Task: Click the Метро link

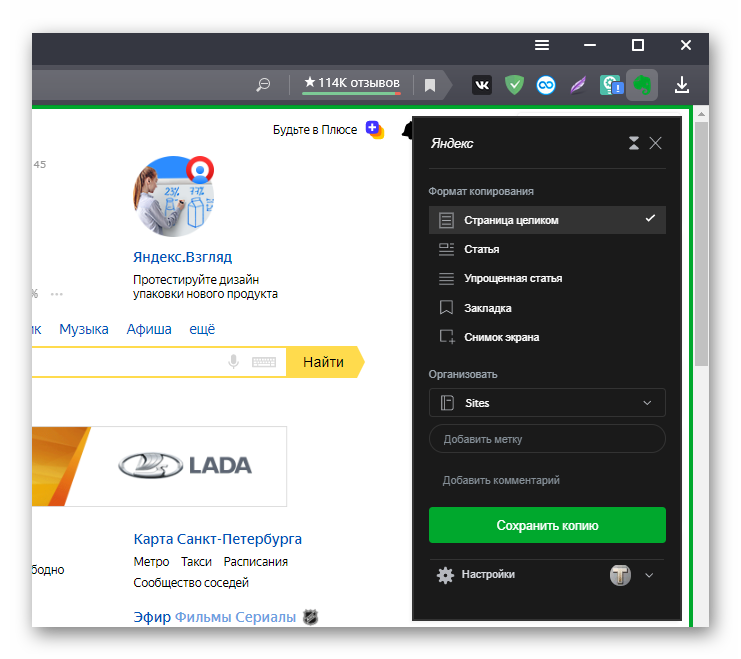Action: pyautogui.click(x=151, y=562)
